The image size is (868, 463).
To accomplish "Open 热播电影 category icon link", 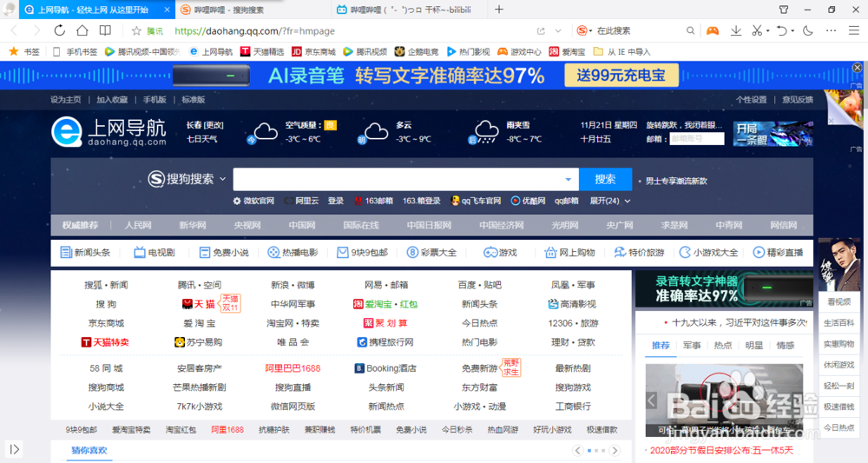I will pos(293,253).
